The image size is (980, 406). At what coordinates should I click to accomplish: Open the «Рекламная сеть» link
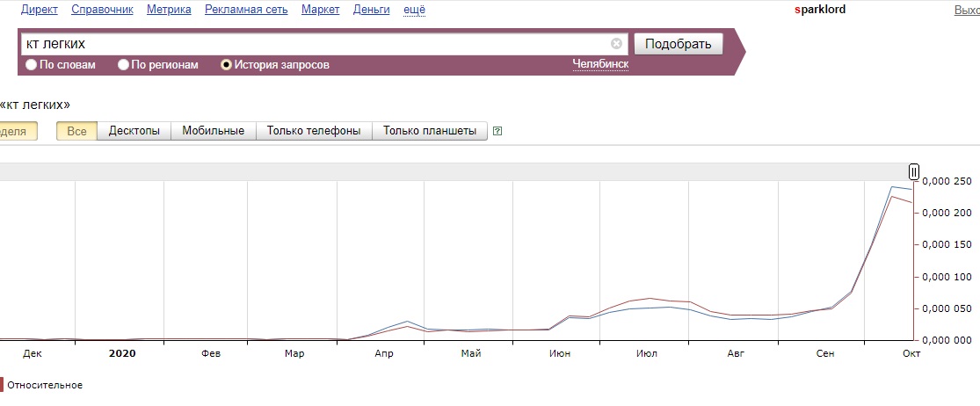click(x=246, y=10)
